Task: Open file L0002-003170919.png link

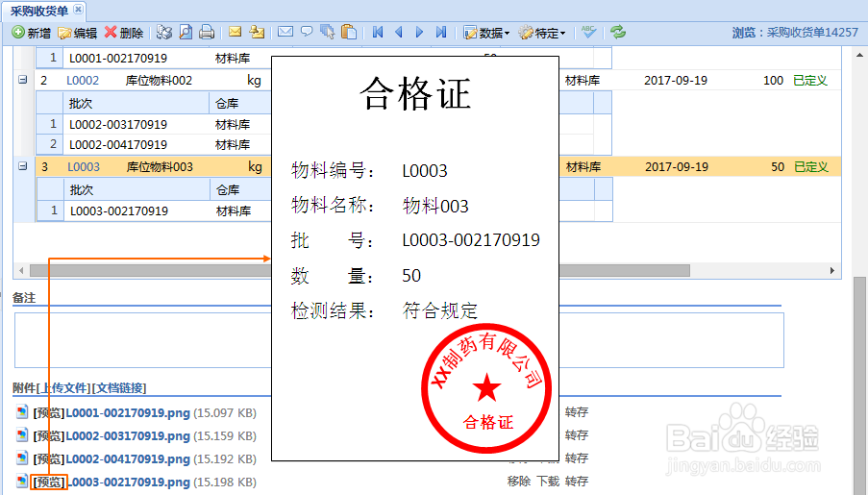Action: tap(128, 436)
